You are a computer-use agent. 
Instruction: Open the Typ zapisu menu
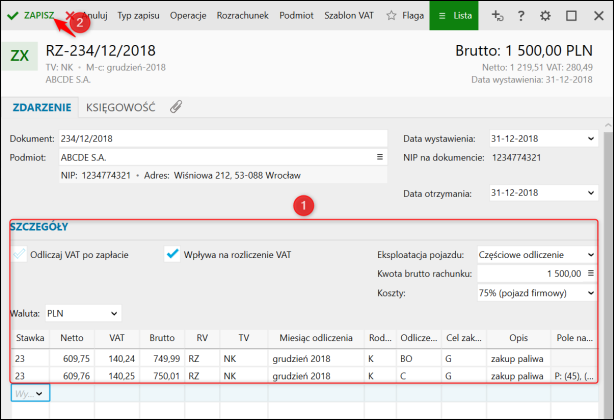(138, 16)
